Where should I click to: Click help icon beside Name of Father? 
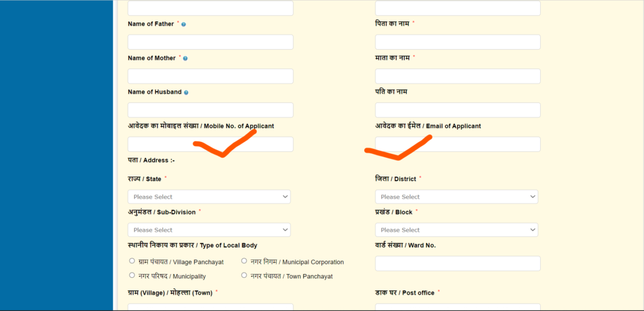pyautogui.click(x=184, y=25)
